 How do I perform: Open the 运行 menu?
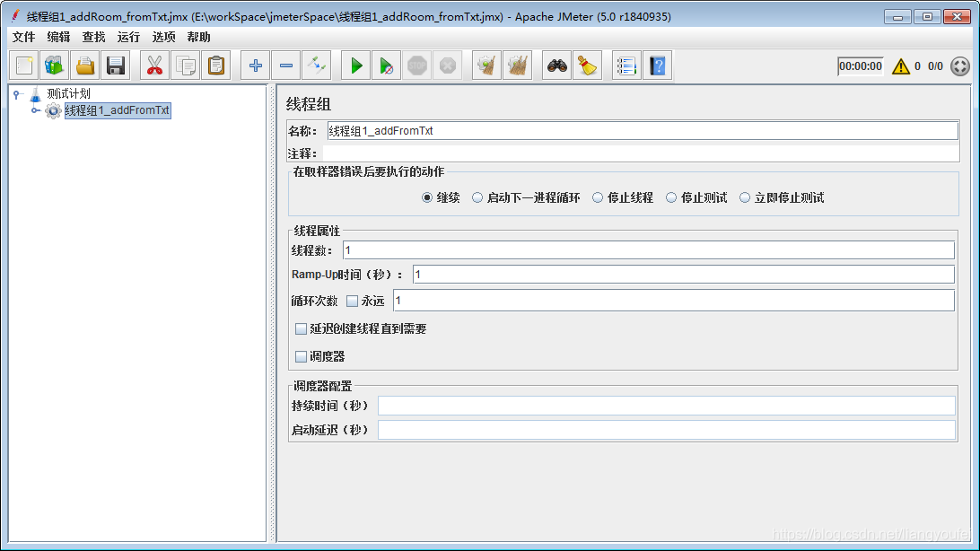[128, 37]
